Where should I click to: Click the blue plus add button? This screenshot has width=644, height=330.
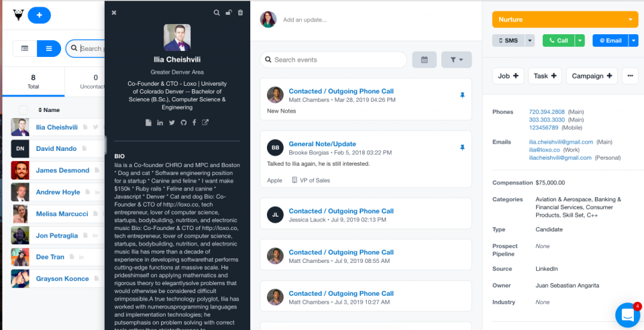pos(40,15)
